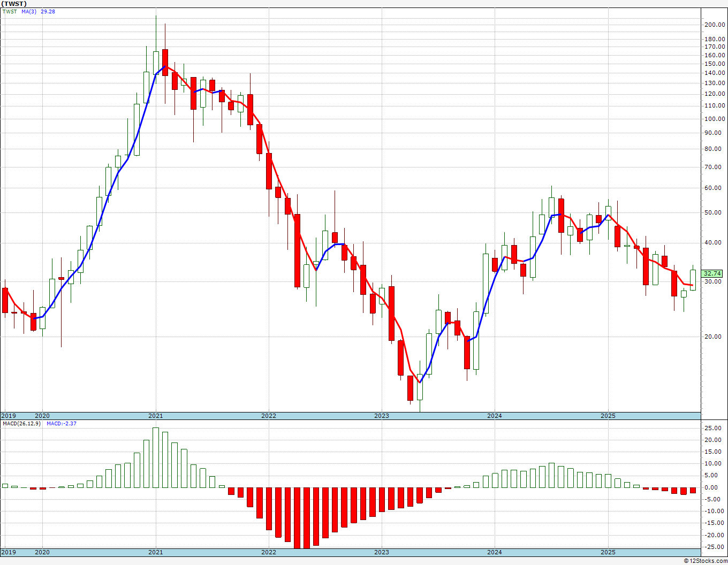Select the MACD:-2.37 value label
728x565 pixels.
61,423
